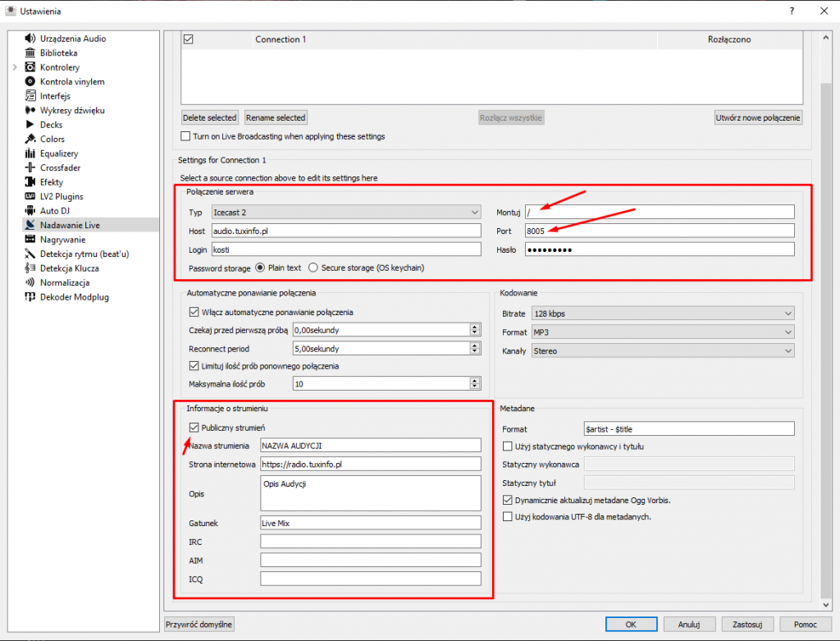
Task: Open the Format MP3 dropdown
Action: coord(663,332)
